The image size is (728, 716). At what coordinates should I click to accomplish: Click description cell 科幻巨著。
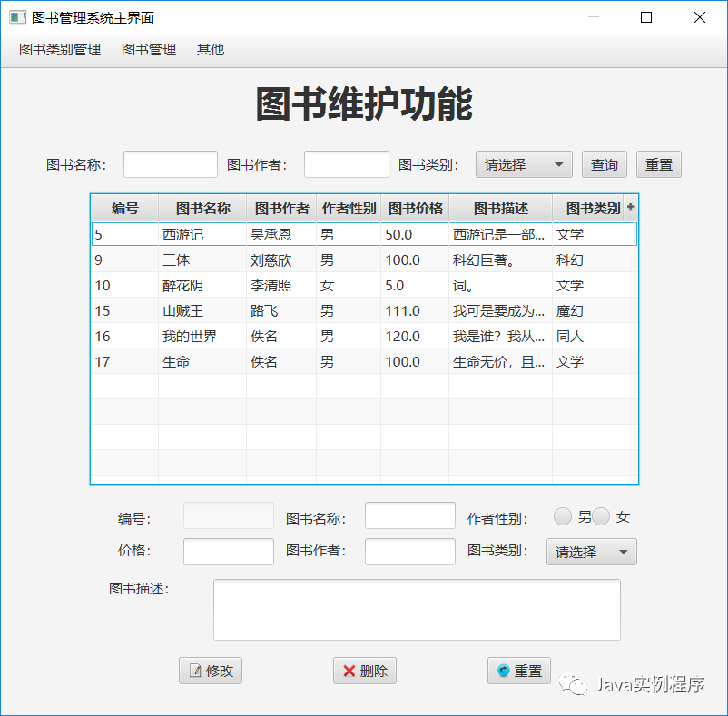pos(500,260)
